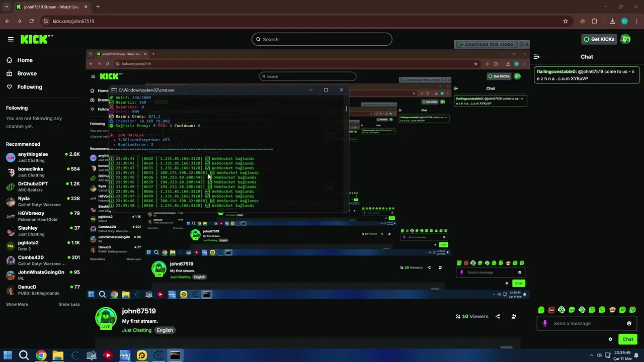Insert the last emote in the quick row
The height and width of the screenshot is (362, 644).
pos(633,310)
